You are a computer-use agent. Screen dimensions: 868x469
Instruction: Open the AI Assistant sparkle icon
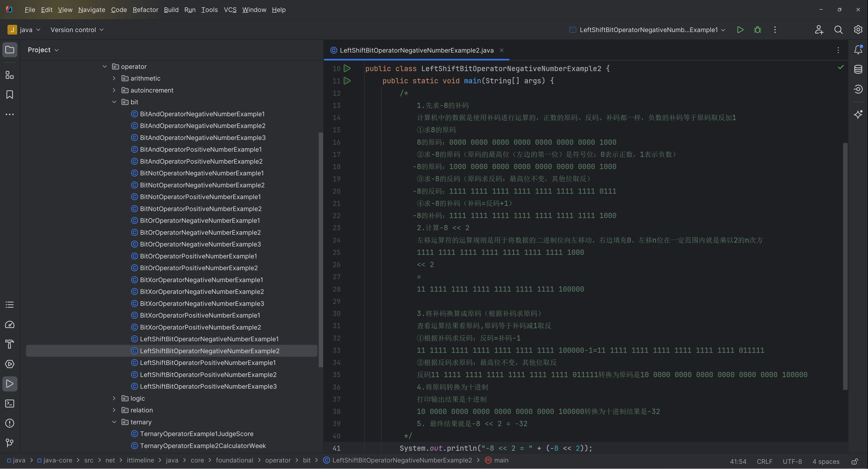point(858,114)
